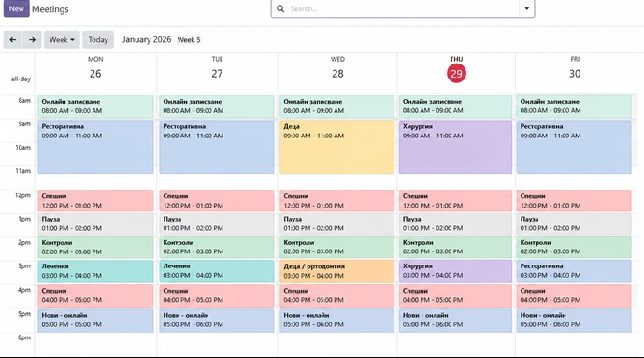Click the search magnifier icon
The width and height of the screenshot is (644, 358).
(x=280, y=8)
